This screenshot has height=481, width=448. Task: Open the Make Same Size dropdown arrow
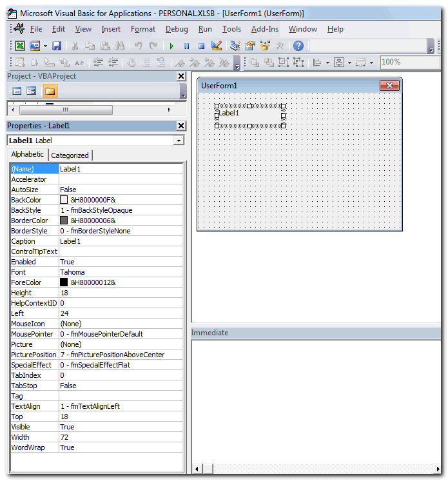click(372, 63)
